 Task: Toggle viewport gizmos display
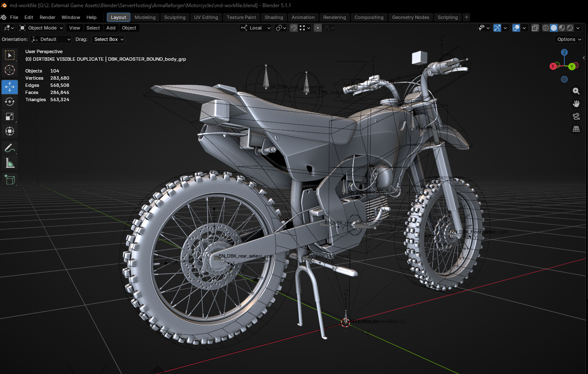[497, 28]
